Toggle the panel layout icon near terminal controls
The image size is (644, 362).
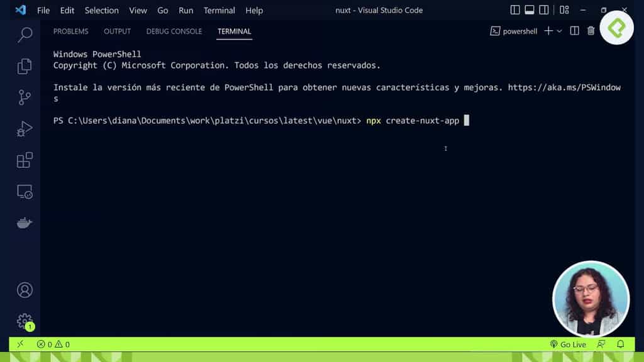(x=574, y=31)
